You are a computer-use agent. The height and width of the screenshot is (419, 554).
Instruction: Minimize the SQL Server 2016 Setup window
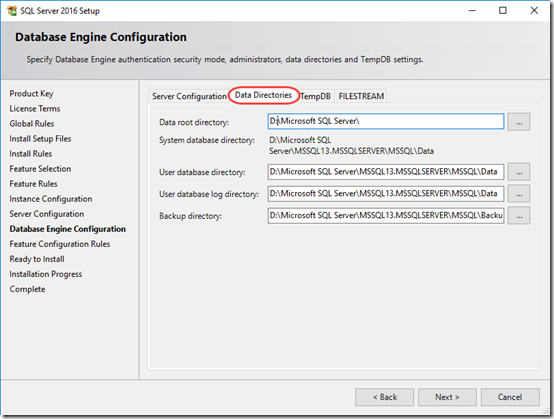pos(472,11)
